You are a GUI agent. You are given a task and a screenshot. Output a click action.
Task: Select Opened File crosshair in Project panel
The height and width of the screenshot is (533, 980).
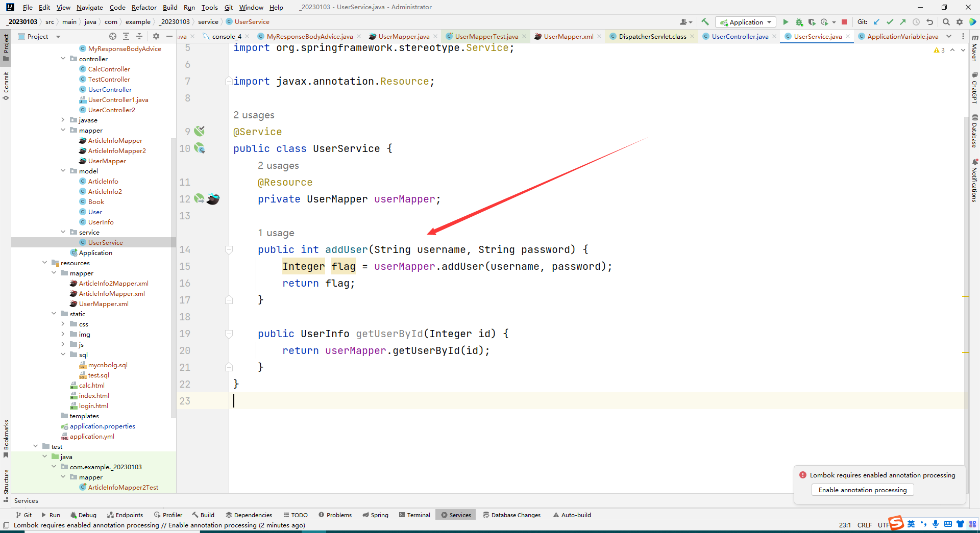point(113,36)
